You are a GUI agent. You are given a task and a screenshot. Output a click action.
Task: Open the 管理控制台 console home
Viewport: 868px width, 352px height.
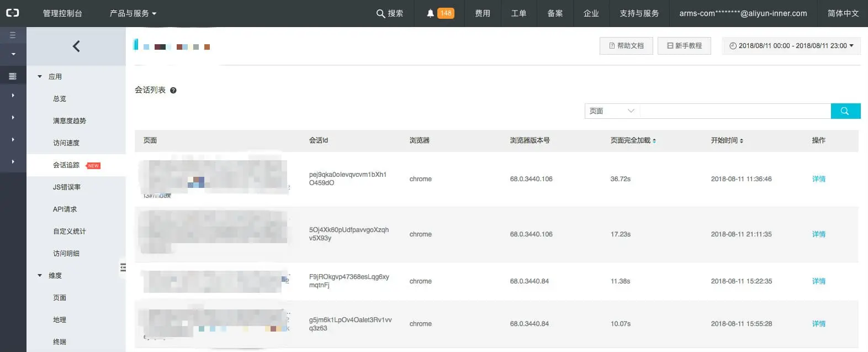point(62,13)
